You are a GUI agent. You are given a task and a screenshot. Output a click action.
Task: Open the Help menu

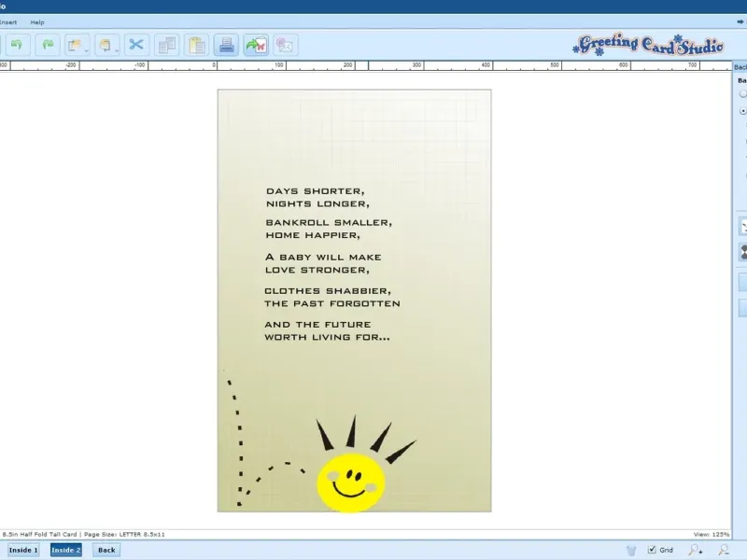pyautogui.click(x=37, y=22)
